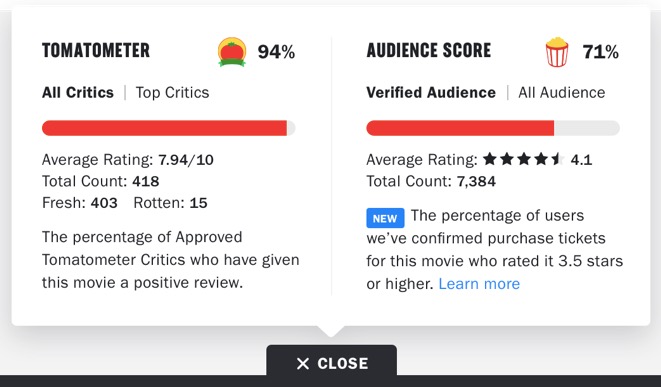Open the Learn more link
The image size is (661, 387).
click(479, 284)
